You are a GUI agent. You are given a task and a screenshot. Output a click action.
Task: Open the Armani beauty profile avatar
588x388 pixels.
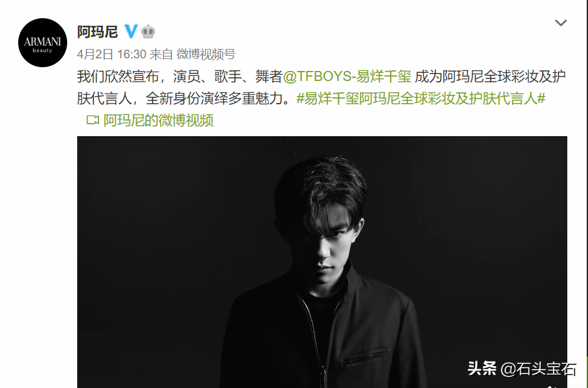click(x=43, y=43)
